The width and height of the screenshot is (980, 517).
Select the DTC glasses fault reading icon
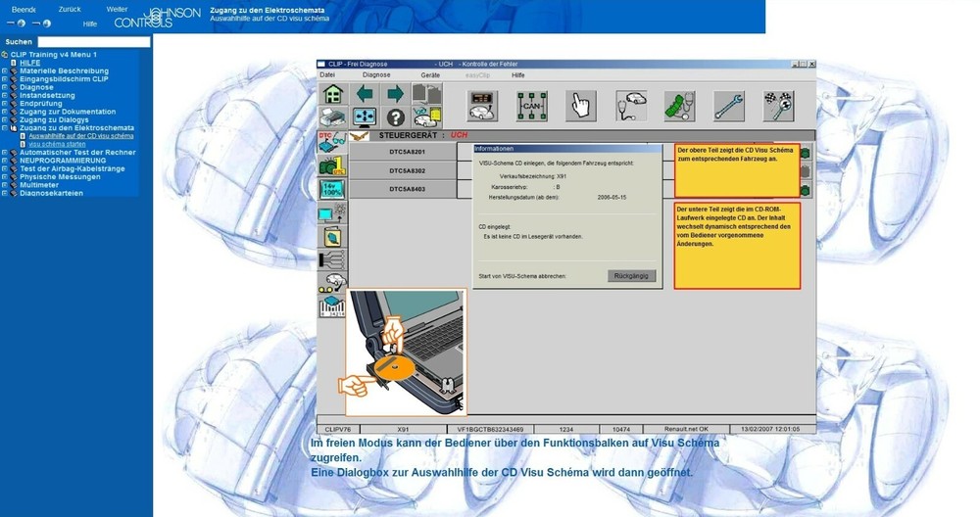[332, 142]
